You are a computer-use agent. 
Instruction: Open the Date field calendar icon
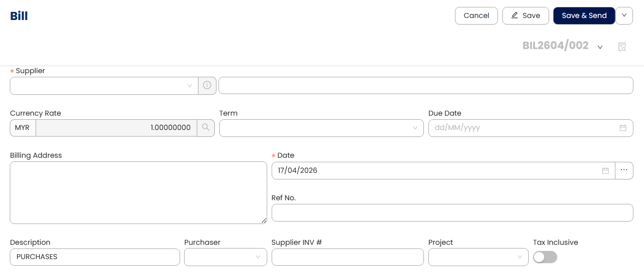tap(605, 171)
